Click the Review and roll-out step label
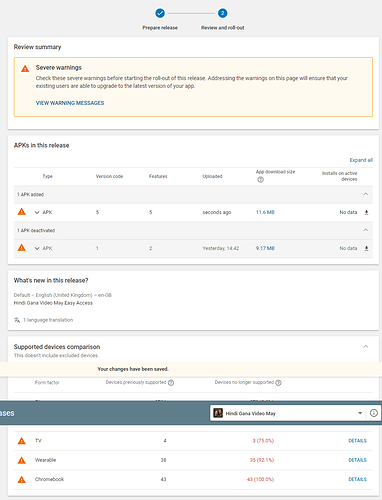Screen dimensions: 382x500 click(222, 28)
